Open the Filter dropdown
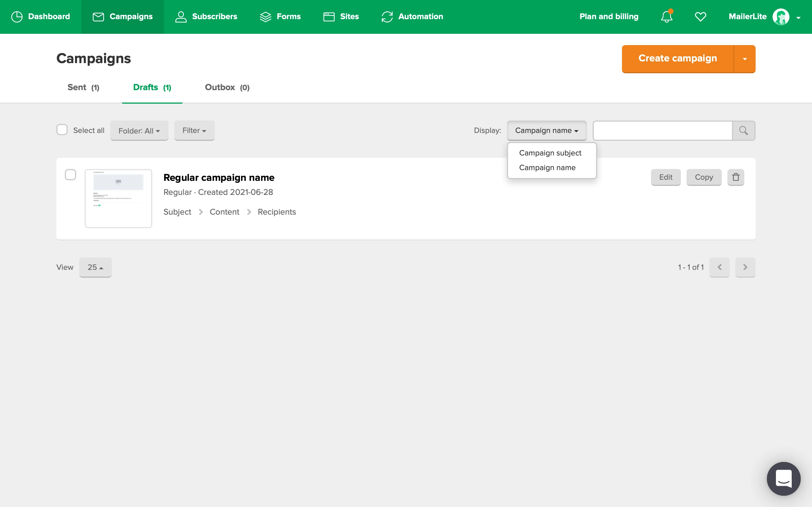812x507 pixels. (194, 130)
